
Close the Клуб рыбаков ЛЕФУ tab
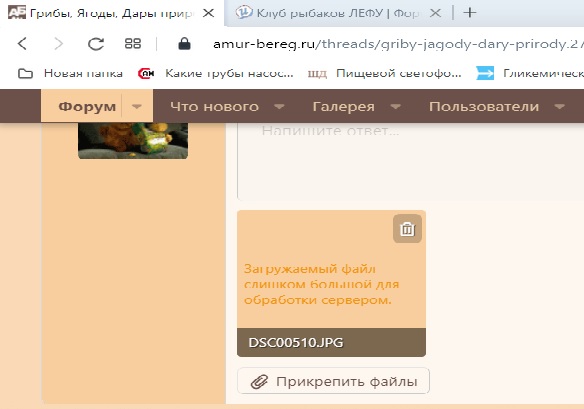435,13
